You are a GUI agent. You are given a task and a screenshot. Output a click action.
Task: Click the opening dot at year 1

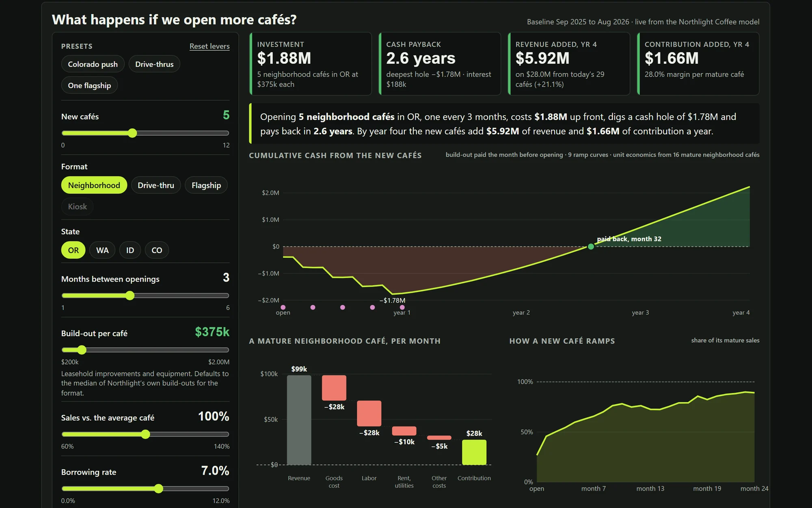coord(402,307)
